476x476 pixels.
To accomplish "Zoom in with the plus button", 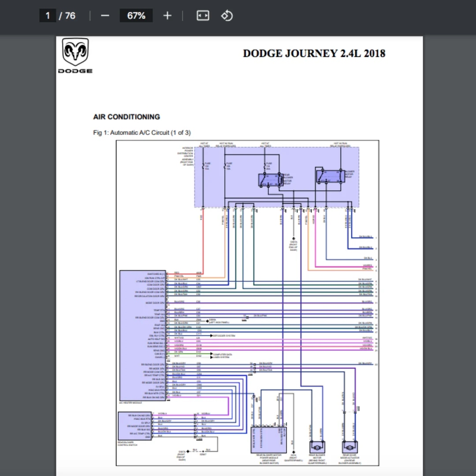I will [167, 15].
